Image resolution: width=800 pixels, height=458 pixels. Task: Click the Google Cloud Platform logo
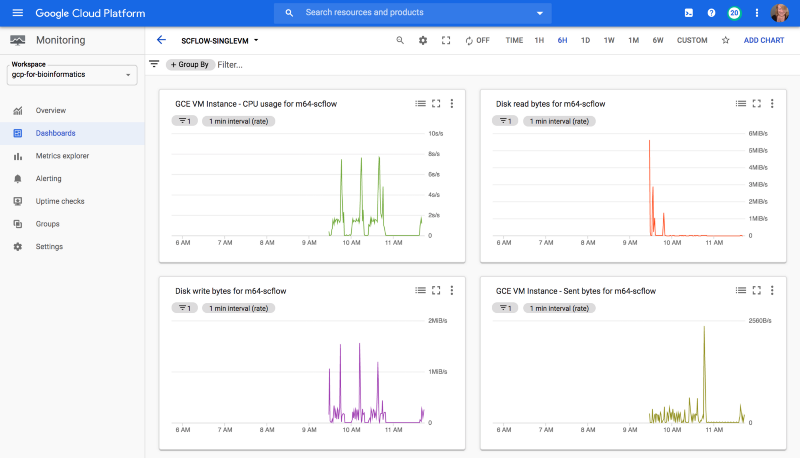pos(90,13)
